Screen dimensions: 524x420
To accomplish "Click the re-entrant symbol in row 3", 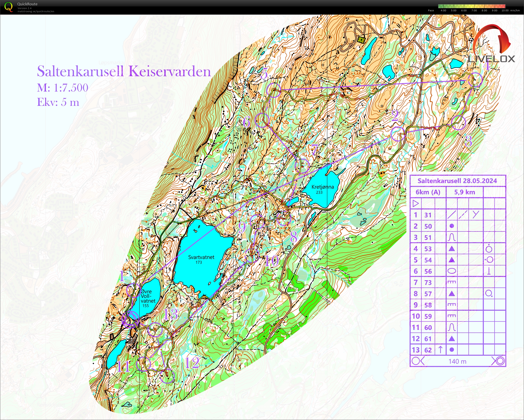I will pos(452,237).
